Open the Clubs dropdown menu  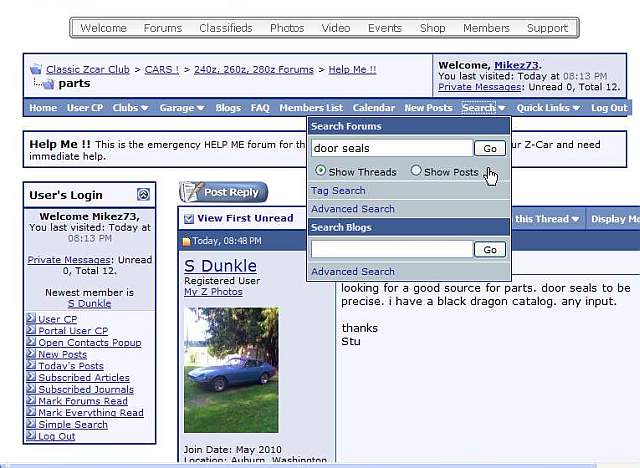(130, 108)
